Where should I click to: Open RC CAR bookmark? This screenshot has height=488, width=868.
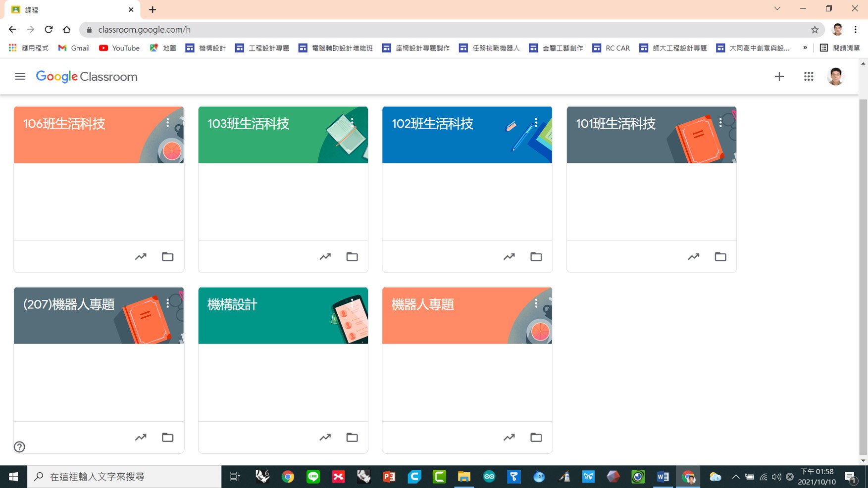tap(612, 48)
